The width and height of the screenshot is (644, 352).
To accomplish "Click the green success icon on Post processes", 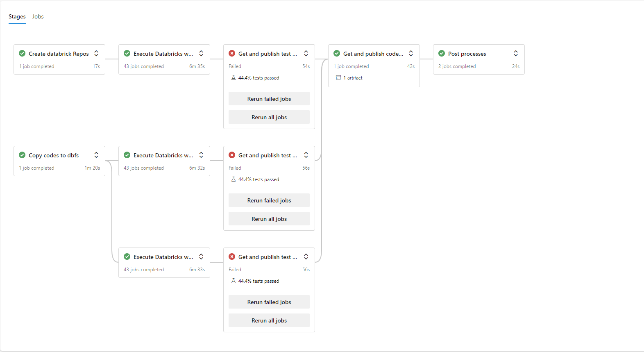I will (442, 54).
